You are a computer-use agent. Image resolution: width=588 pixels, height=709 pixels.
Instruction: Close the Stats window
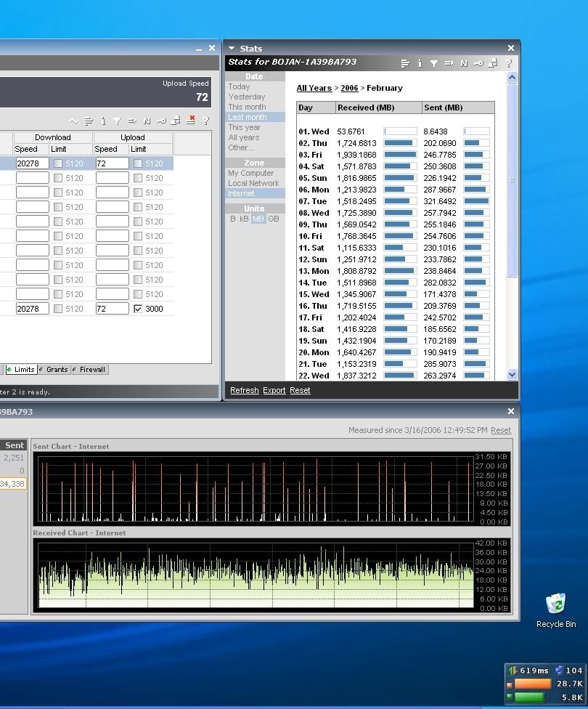click(x=511, y=48)
